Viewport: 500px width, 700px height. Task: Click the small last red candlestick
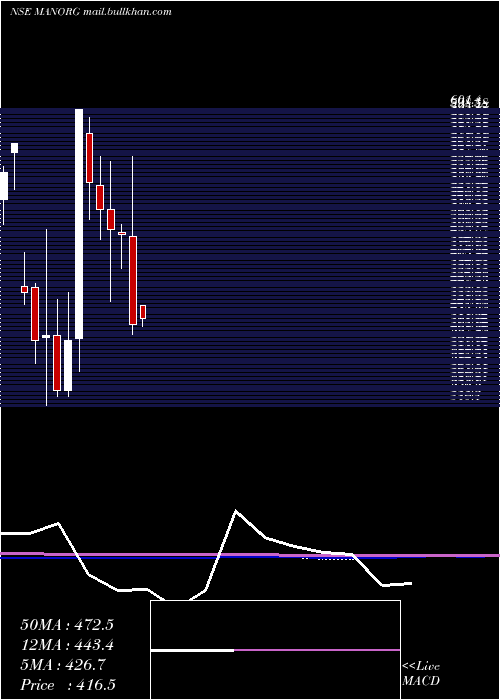pos(143,312)
